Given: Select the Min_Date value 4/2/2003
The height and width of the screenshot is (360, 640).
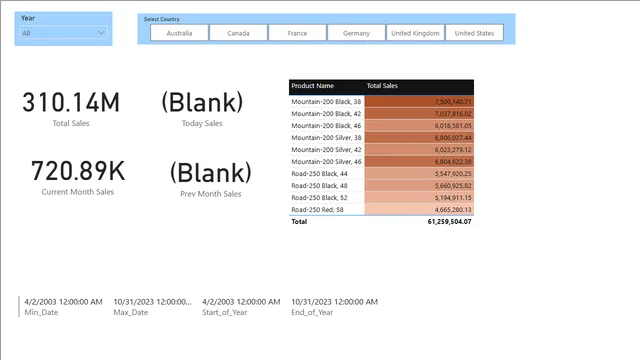Looking at the screenshot, I should click(x=63, y=302).
